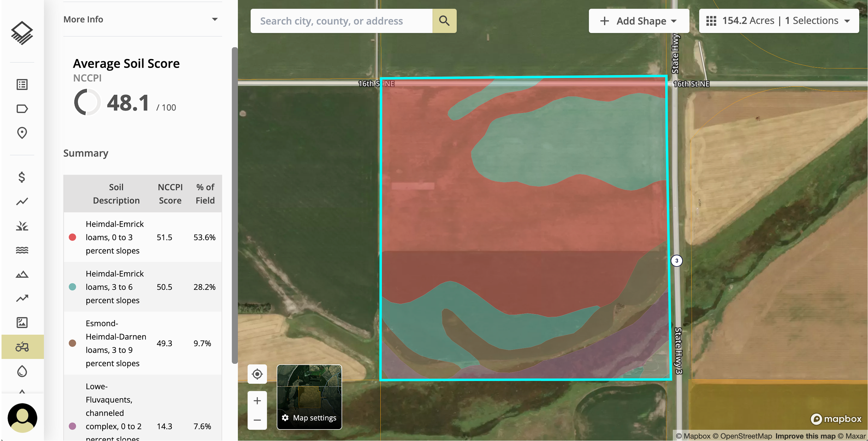Select the tractor soil sidebar icon

point(22,347)
